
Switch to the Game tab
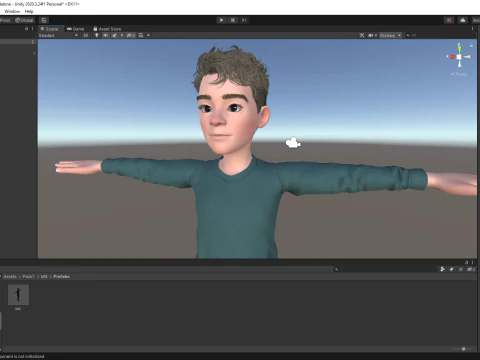[75, 29]
